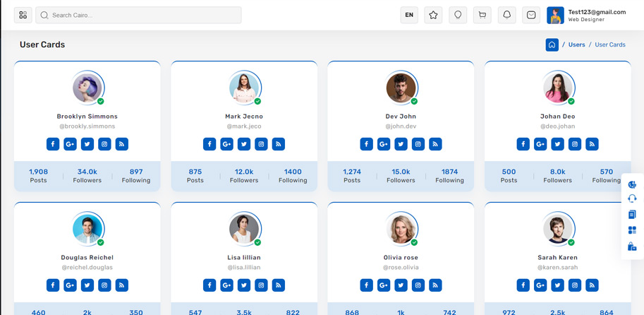The image size is (644, 315).
Task: Click Dev John's Instagram icon
Action: click(x=418, y=144)
